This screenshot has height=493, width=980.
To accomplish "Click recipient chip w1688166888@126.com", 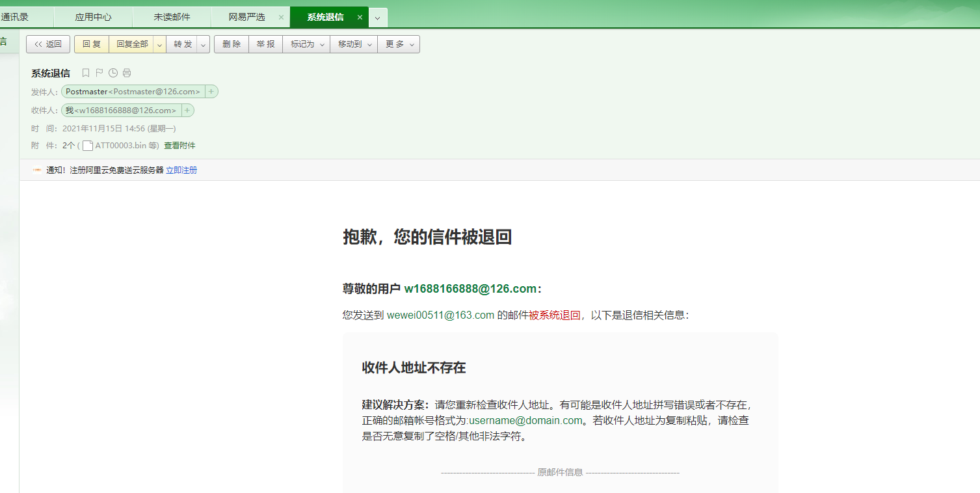I will (x=120, y=111).
